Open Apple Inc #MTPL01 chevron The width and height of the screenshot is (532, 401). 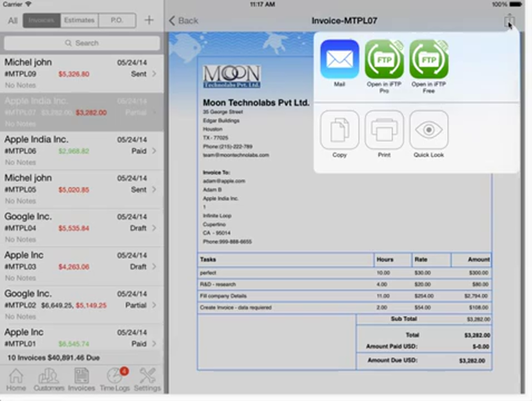[x=154, y=344]
